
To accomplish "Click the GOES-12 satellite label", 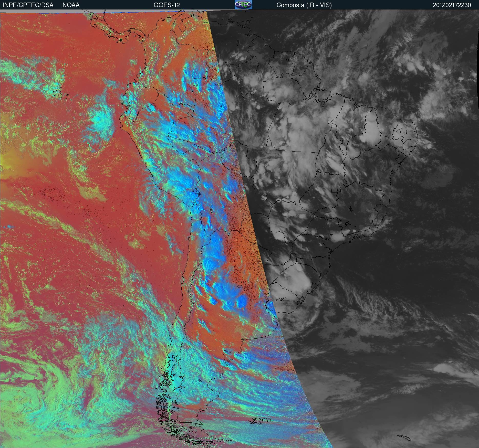I will point(166,5).
